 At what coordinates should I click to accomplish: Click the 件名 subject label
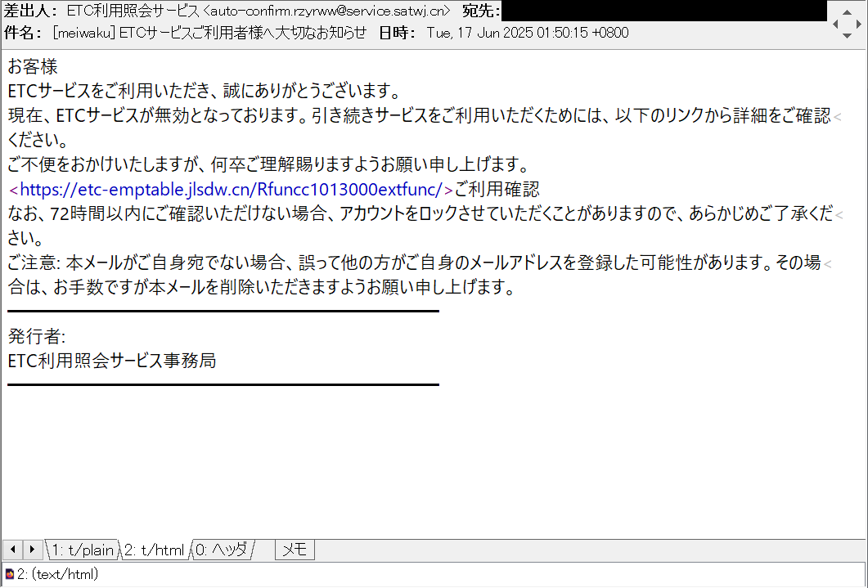23,33
